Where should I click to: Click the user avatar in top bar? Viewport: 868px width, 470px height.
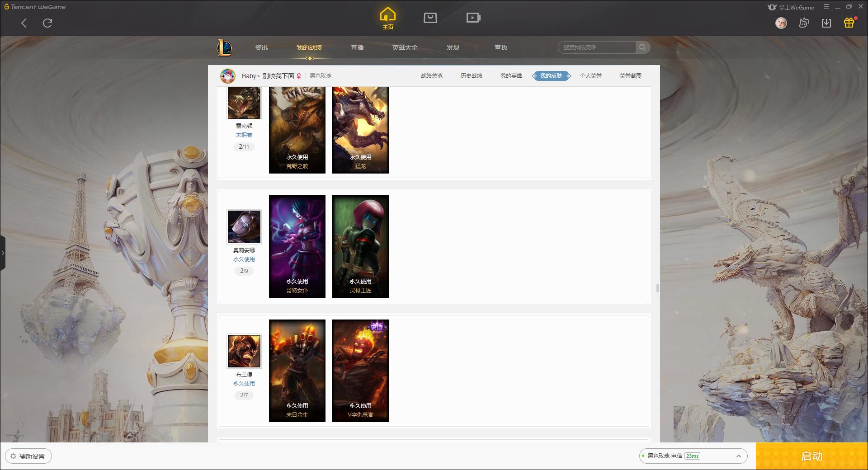tap(781, 23)
